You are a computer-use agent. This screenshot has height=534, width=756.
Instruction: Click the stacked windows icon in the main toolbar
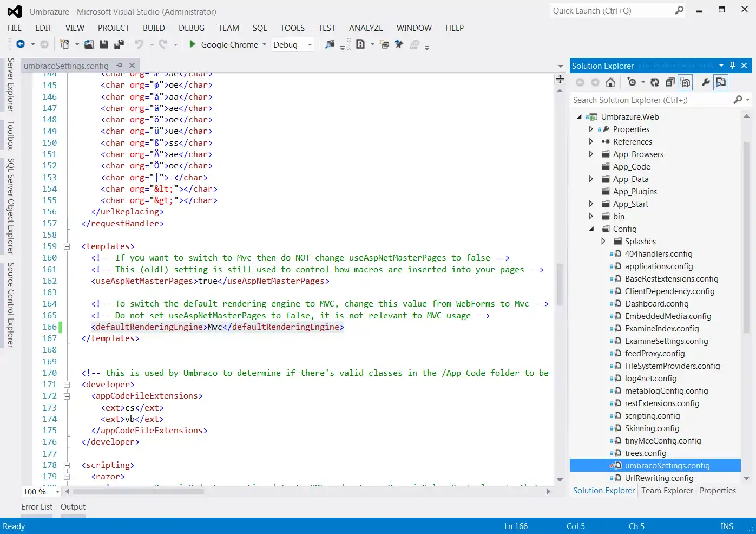click(385, 44)
